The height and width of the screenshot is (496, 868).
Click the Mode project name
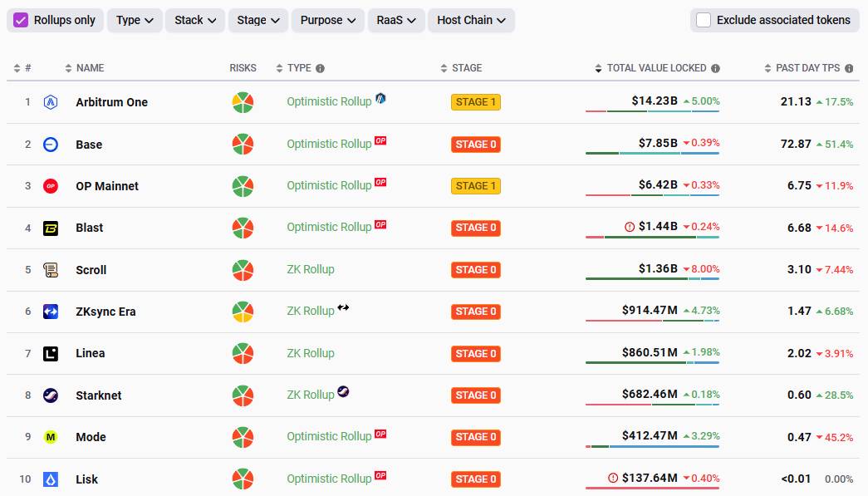point(91,437)
